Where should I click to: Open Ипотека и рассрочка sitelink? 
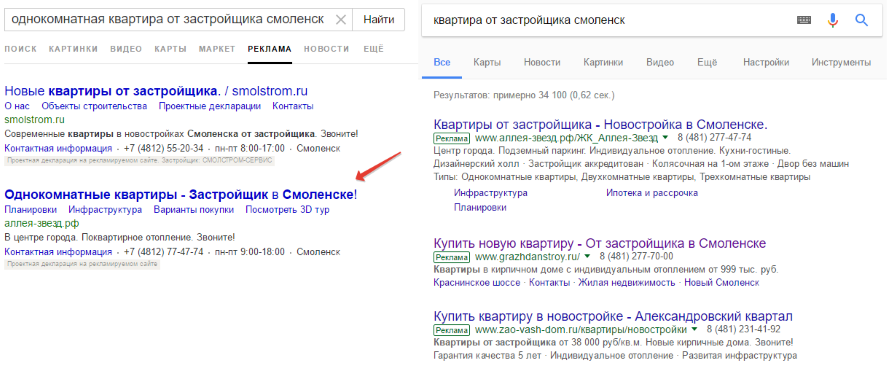[x=652, y=193]
